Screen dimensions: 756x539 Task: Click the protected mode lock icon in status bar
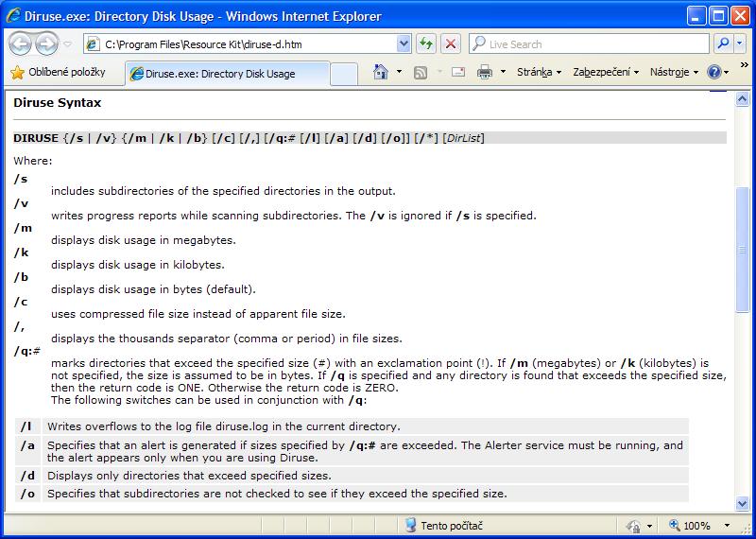[x=633, y=526]
